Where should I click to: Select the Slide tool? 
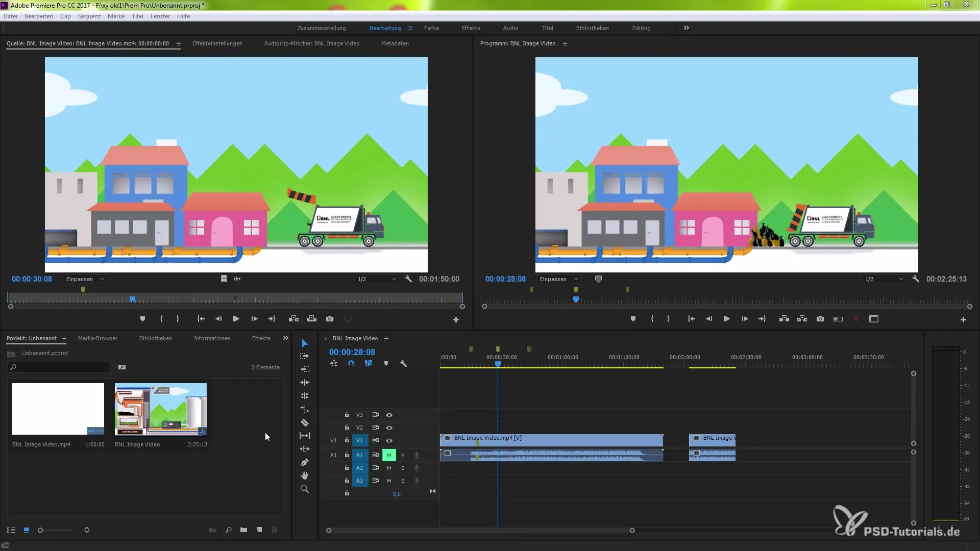[305, 449]
